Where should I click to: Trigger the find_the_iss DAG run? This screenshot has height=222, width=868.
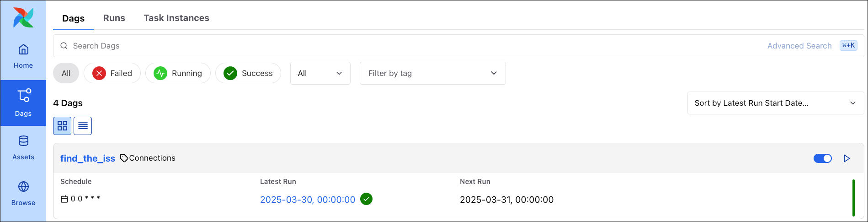(x=847, y=158)
